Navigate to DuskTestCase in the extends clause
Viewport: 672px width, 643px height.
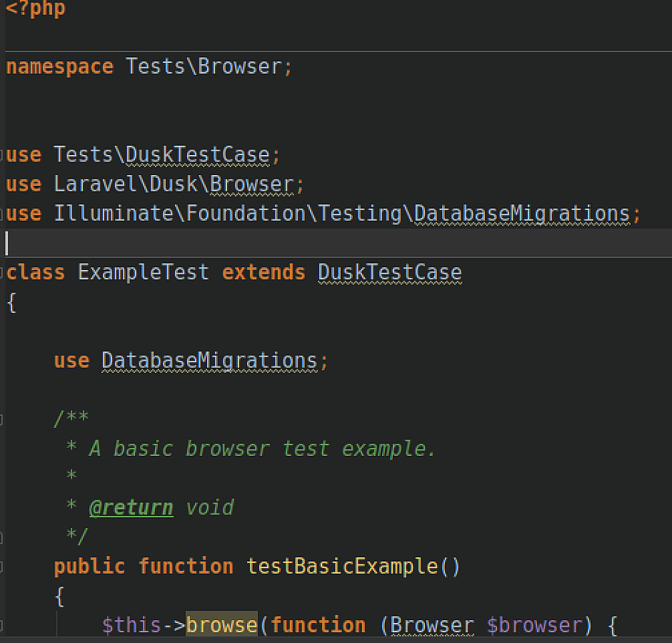tap(389, 272)
